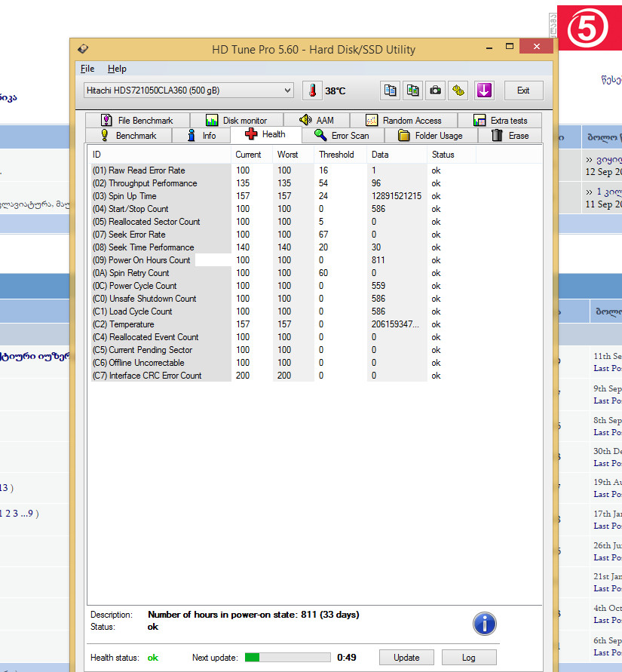Open the Help menu
Screen dimensions: 622x672
coord(117,69)
